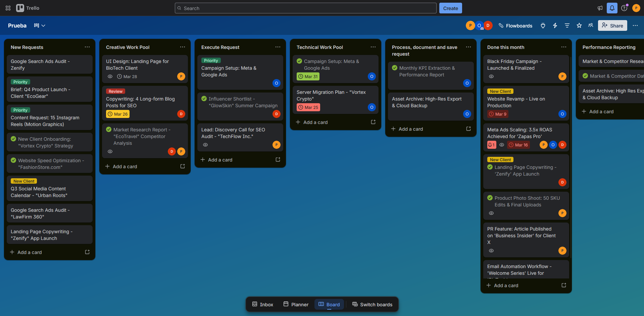Open the board menu ellipsis
Image resolution: width=644 pixels, height=316 pixels.
pyautogui.click(x=635, y=26)
